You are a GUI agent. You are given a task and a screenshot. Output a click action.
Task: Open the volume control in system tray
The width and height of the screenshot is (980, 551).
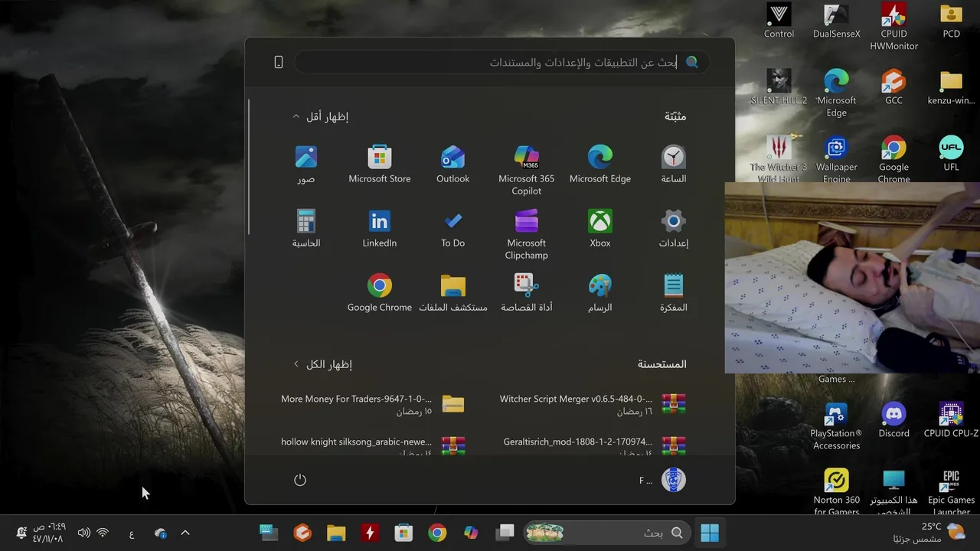[x=84, y=533]
